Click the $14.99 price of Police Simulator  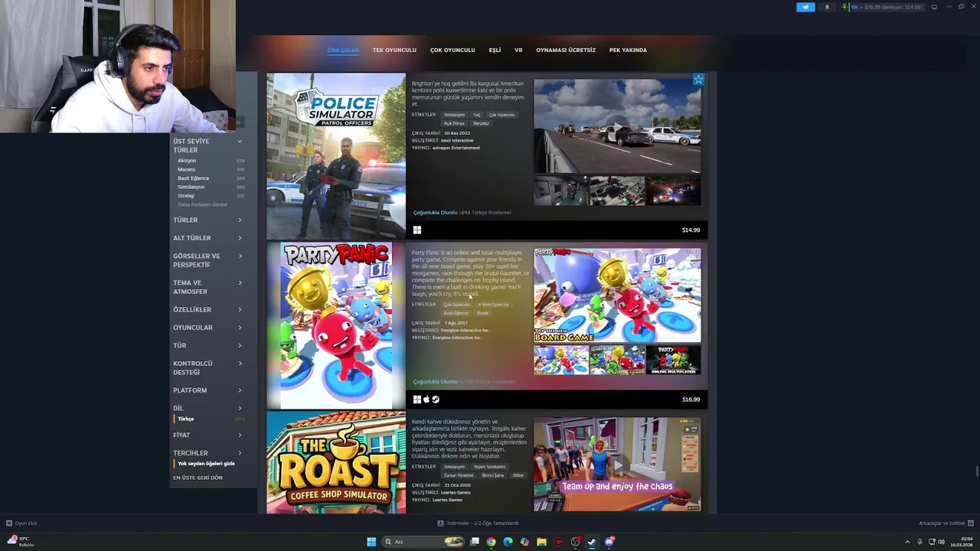point(691,230)
